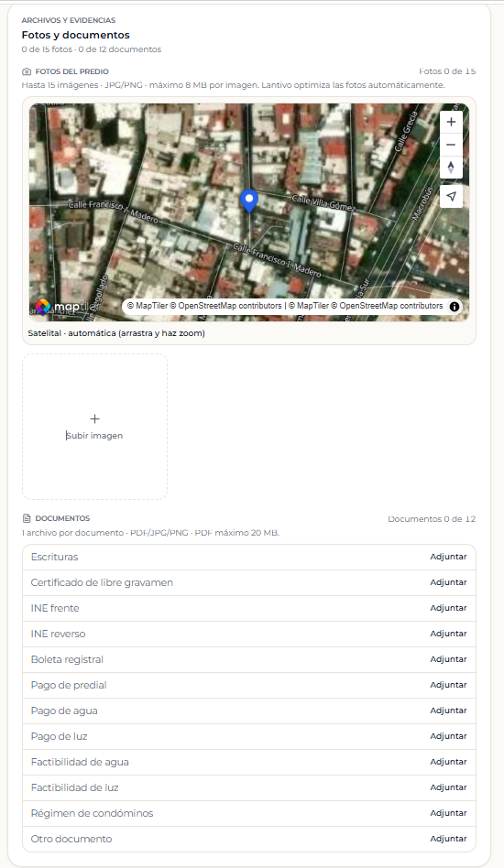Attach document for INE frente
The height and width of the screenshot is (868, 504).
pos(448,608)
